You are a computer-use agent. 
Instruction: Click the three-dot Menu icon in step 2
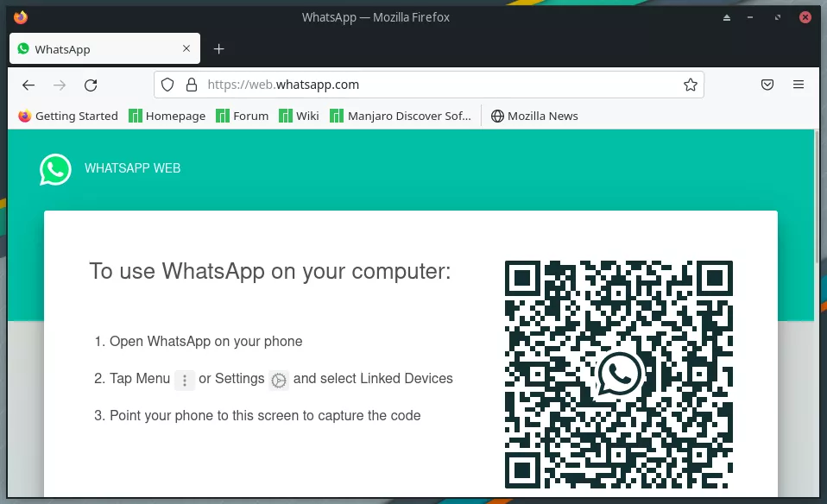(x=185, y=380)
